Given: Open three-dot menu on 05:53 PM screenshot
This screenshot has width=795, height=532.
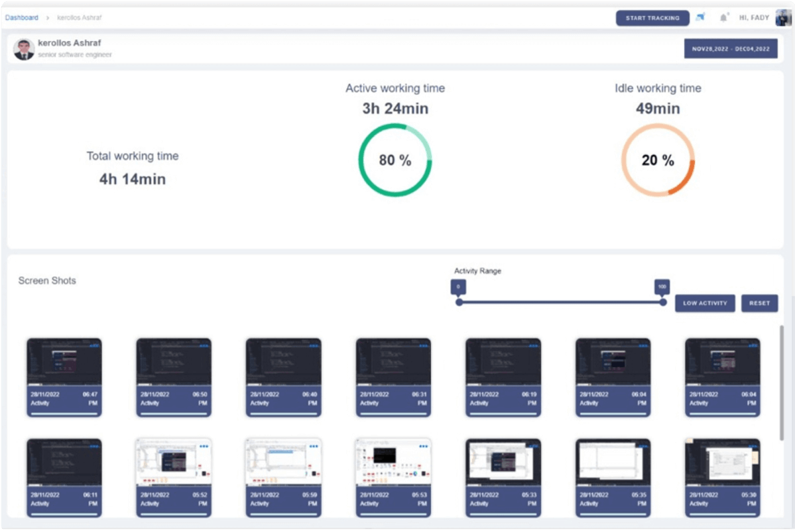Looking at the screenshot, I should (x=423, y=447).
